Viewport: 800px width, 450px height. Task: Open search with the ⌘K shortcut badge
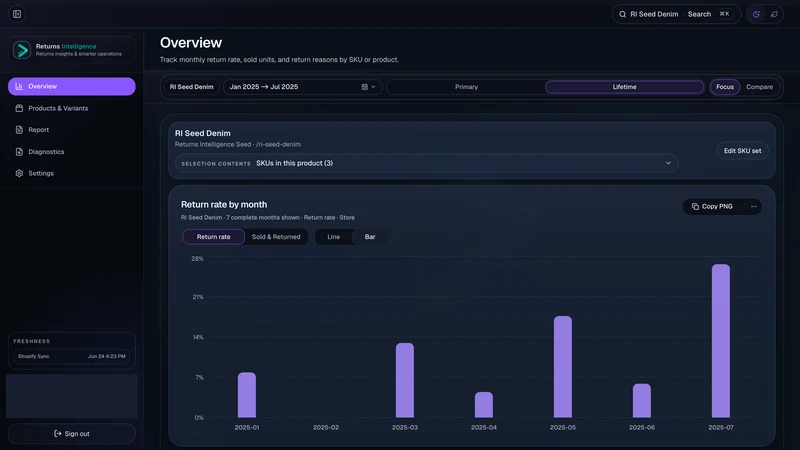click(x=724, y=14)
